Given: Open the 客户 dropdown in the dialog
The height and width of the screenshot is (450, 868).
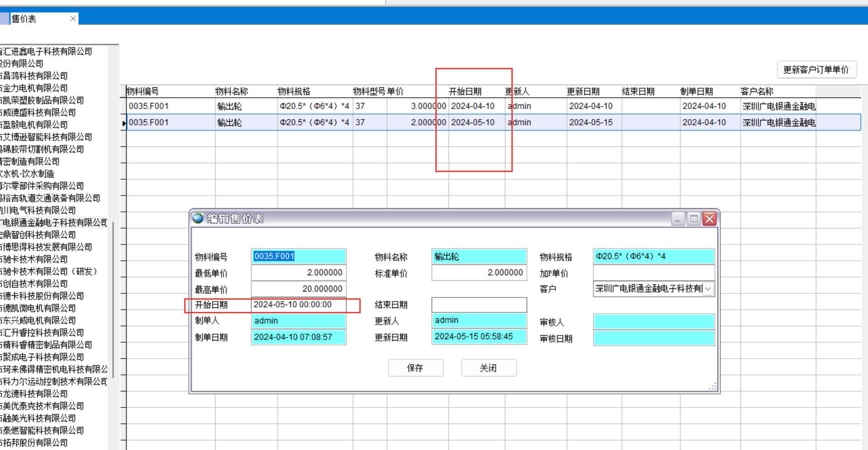Looking at the screenshot, I should pyautogui.click(x=708, y=289).
